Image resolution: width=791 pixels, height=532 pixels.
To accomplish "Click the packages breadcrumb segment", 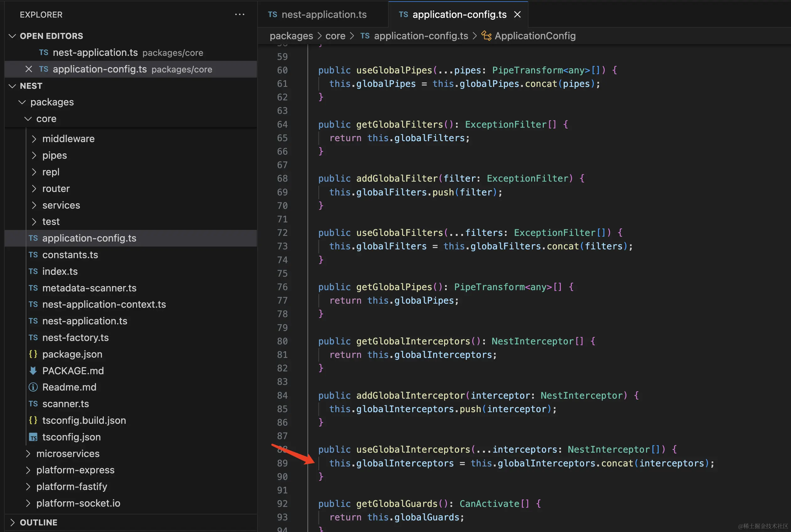I will pyautogui.click(x=291, y=36).
